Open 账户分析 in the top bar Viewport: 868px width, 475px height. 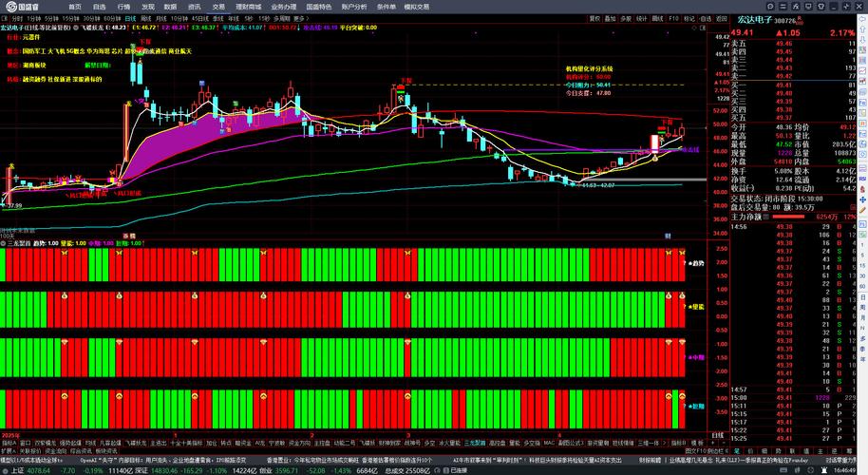[353, 7]
